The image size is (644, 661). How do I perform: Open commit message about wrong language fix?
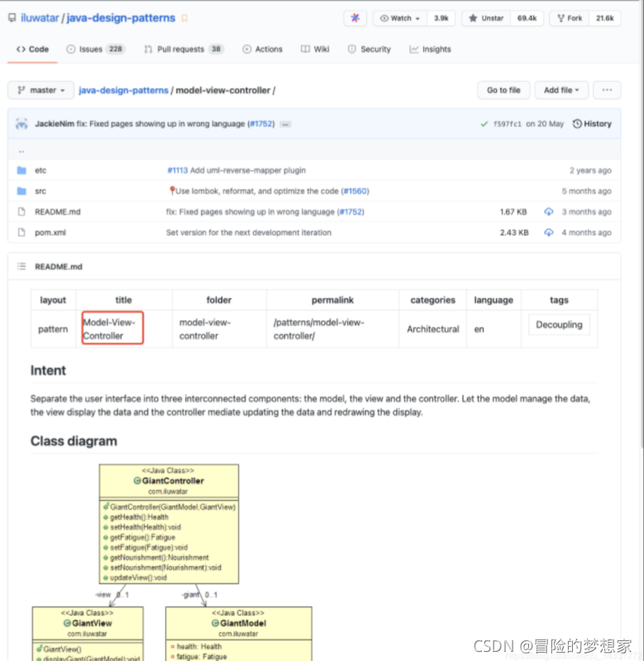[x=160, y=124]
